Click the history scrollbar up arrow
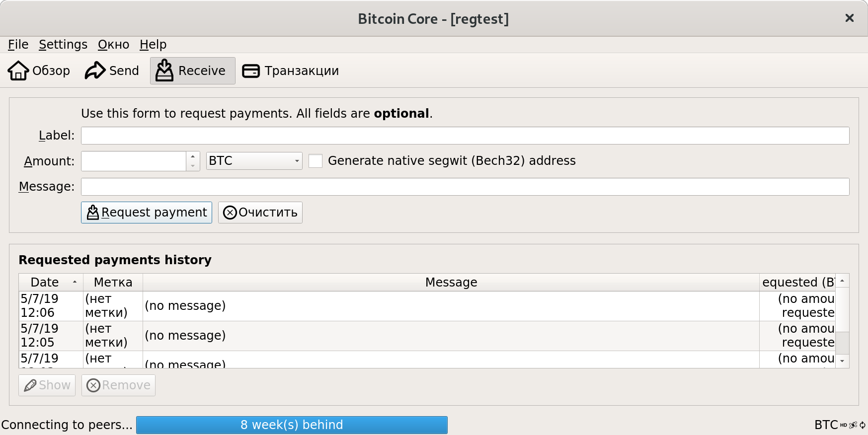The height and width of the screenshot is (435, 868). [x=842, y=281]
